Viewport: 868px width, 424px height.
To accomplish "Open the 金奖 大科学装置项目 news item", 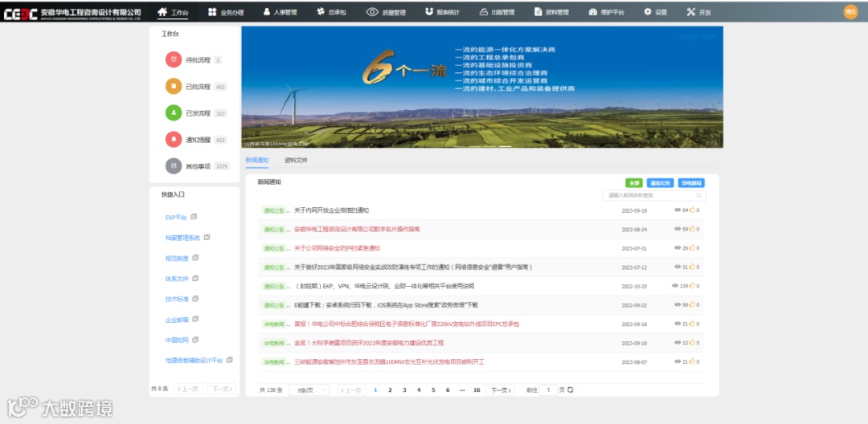I will click(x=369, y=343).
